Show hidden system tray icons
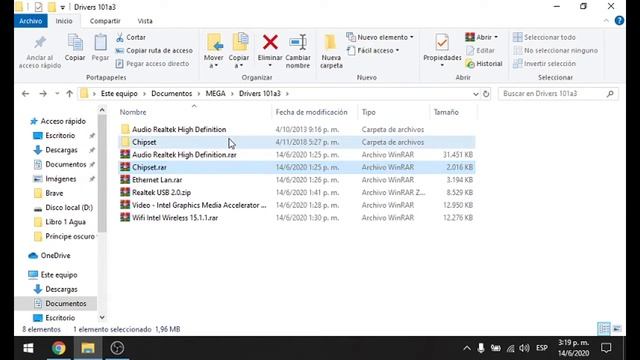 pos(467,348)
